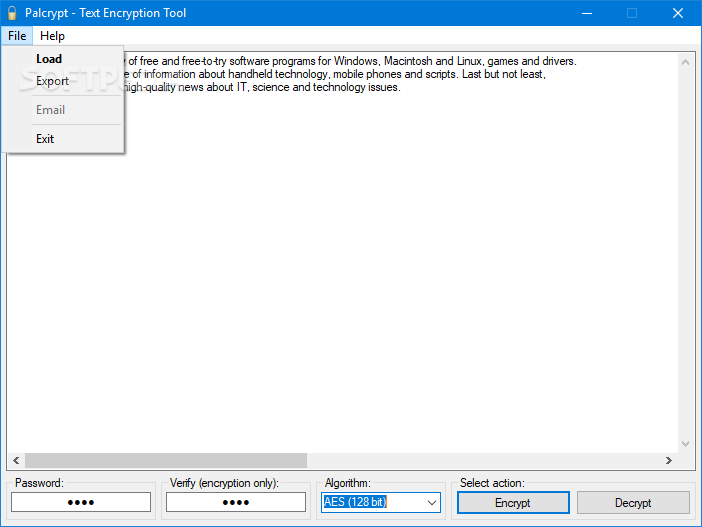Click the horizontal scrollbar left arrow
This screenshot has width=702, height=527.
pyautogui.click(x=16, y=460)
